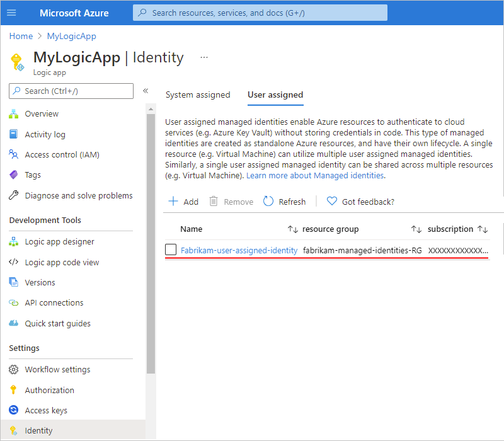The height and width of the screenshot is (441, 504).
Task: Click the API connections link icon
Action: click(13, 303)
